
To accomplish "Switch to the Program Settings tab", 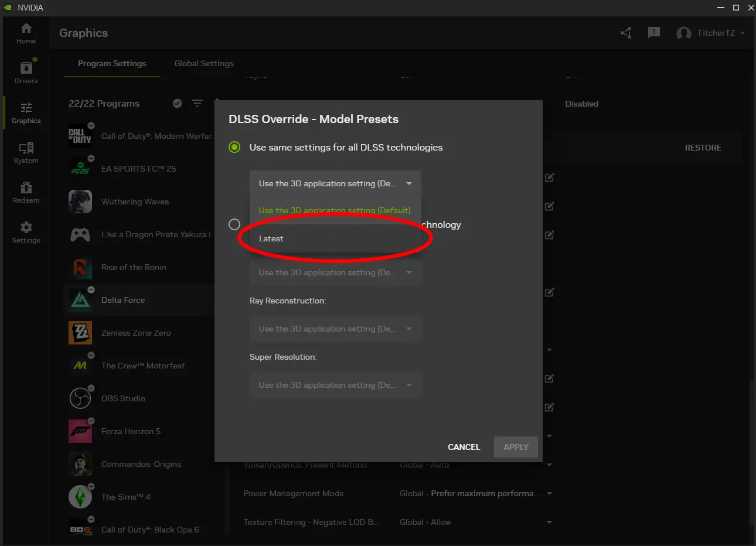I will click(112, 63).
